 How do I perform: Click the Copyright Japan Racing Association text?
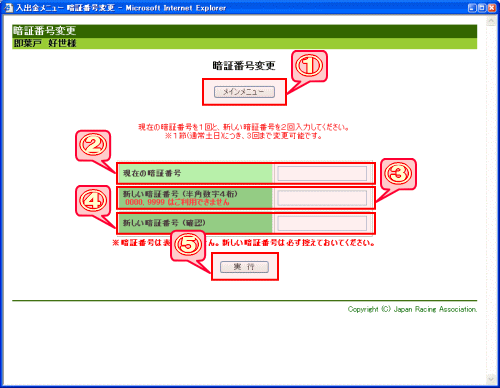[x=412, y=309]
